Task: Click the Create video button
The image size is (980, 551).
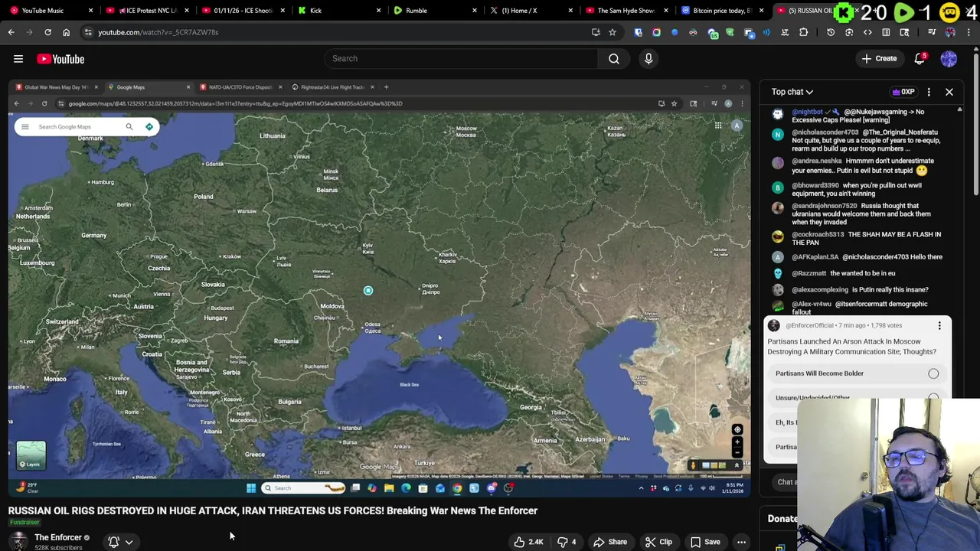Action: 879,59
